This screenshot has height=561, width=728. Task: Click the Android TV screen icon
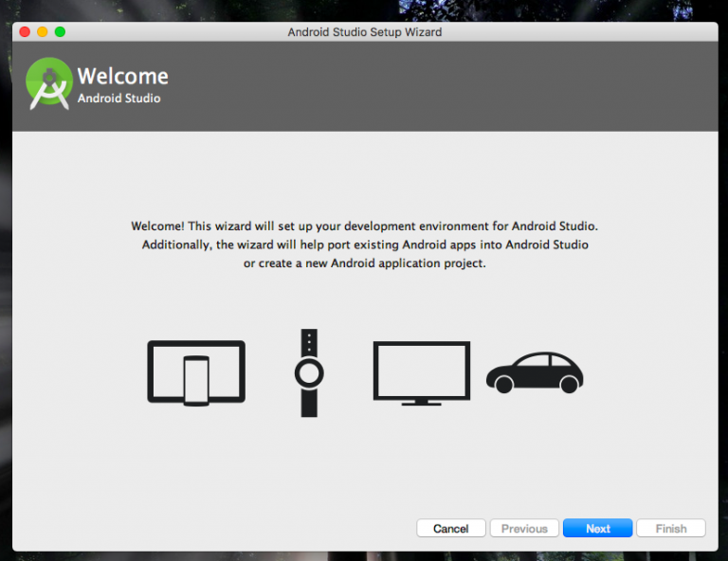click(x=422, y=373)
